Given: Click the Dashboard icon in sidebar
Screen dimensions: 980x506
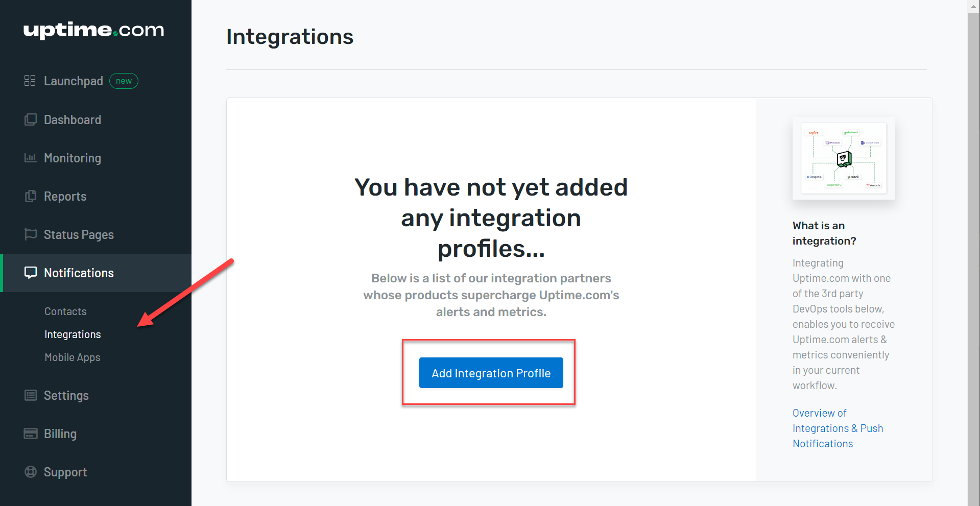Looking at the screenshot, I should (31, 119).
